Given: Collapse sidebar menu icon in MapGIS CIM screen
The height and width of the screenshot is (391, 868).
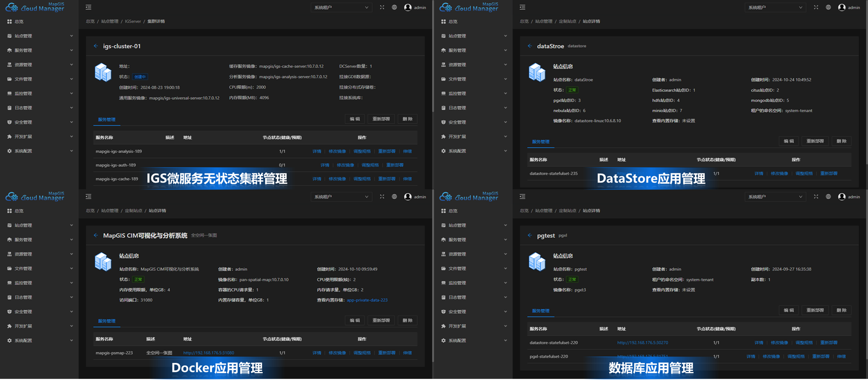Looking at the screenshot, I should 88,197.
